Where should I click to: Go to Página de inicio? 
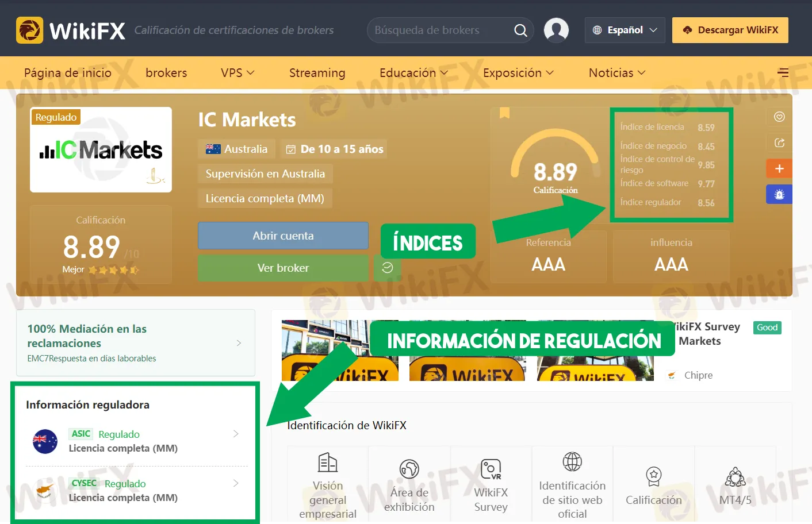(68, 73)
